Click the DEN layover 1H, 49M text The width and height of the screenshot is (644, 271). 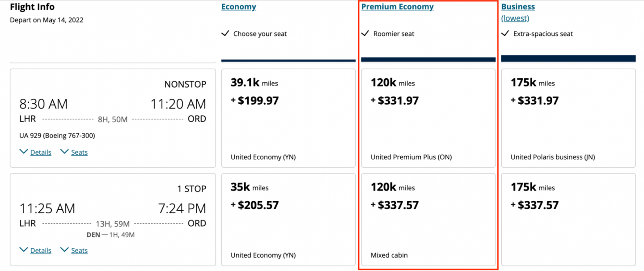110,235
